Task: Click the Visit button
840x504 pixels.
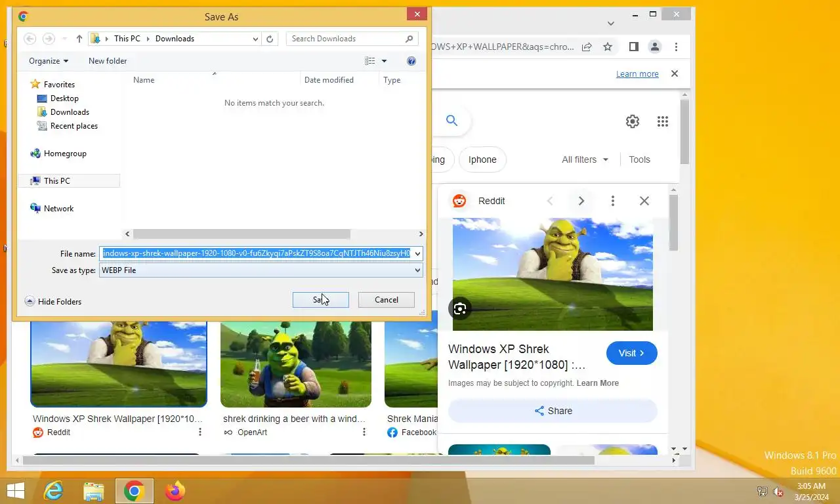Action: (x=632, y=353)
